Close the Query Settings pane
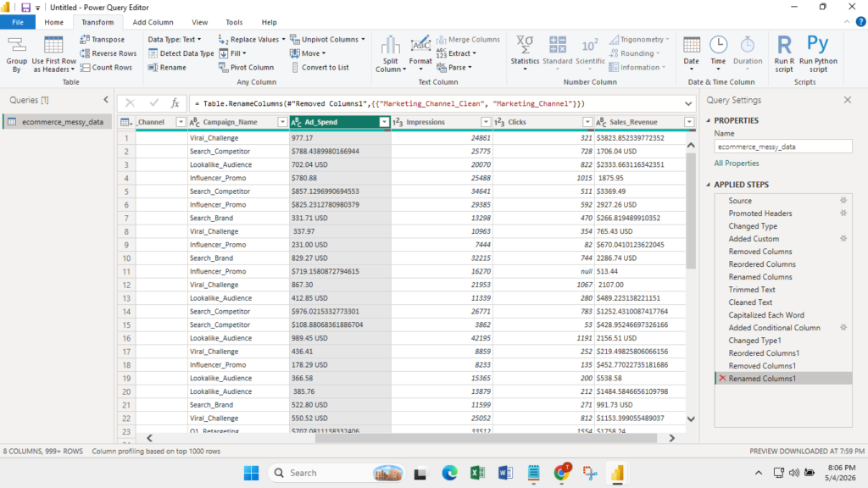This screenshot has height=488, width=868. [x=848, y=100]
